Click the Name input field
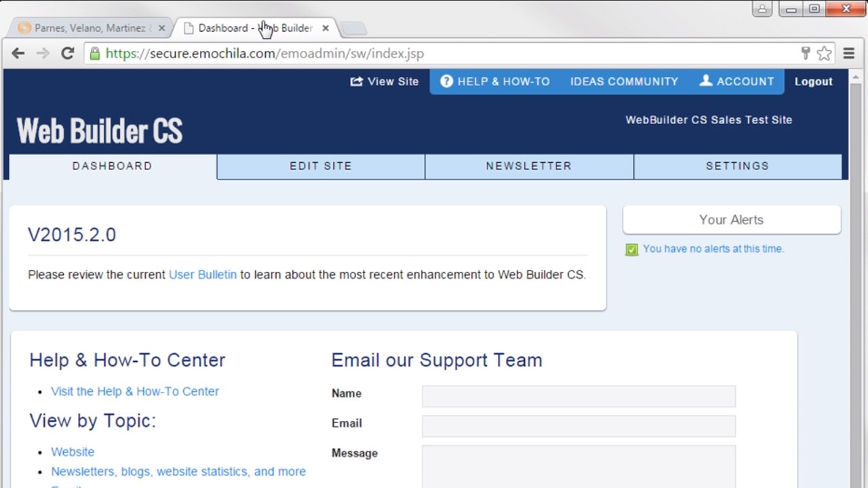This screenshot has height=488, width=868. click(578, 396)
